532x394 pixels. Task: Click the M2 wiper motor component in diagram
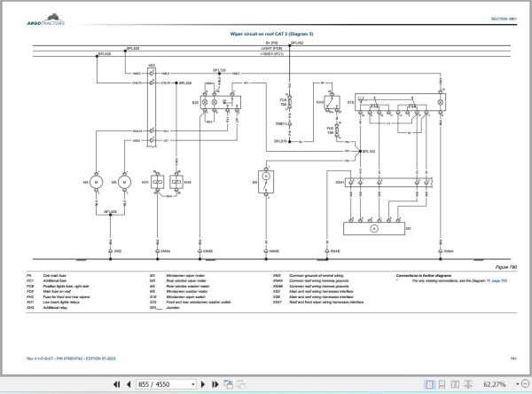tap(374, 229)
